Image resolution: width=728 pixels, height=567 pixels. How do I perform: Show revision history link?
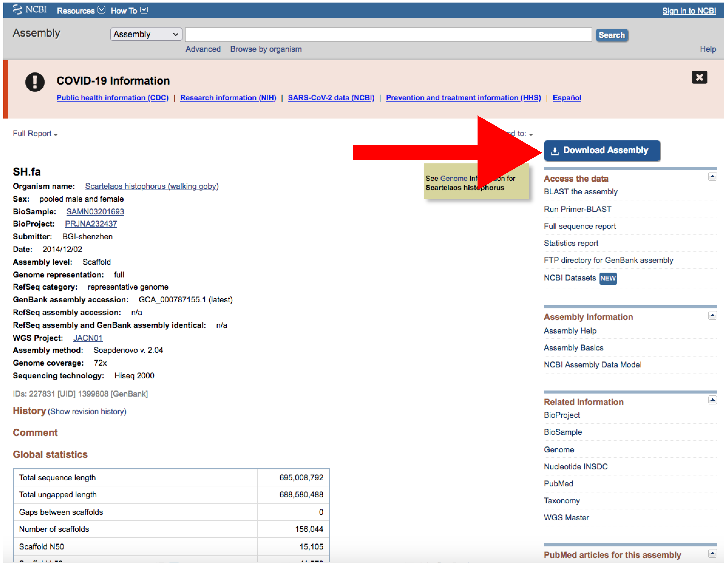pyautogui.click(x=87, y=411)
